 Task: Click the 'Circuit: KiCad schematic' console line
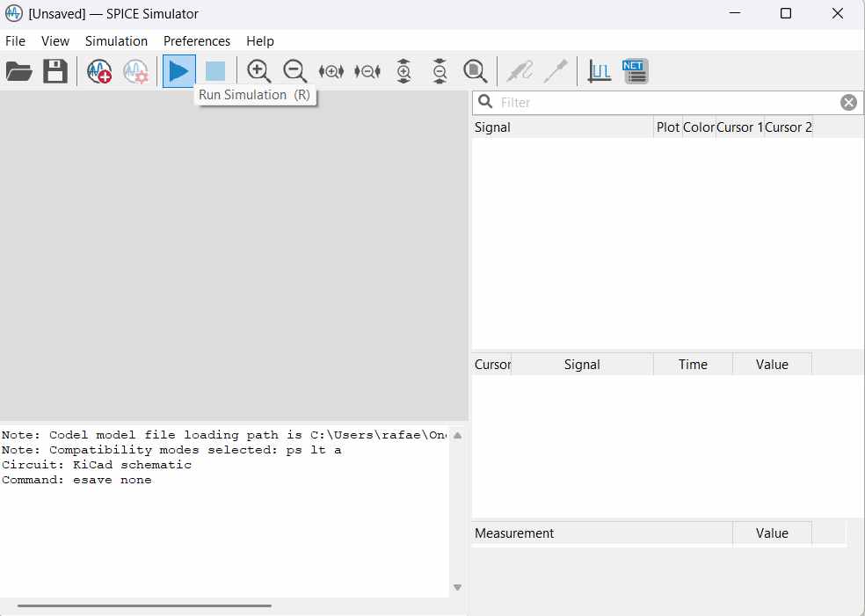(x=97, y=465)
